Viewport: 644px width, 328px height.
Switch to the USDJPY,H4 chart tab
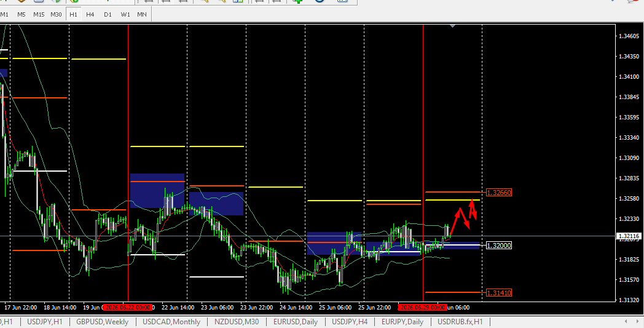tap(350, 322)
